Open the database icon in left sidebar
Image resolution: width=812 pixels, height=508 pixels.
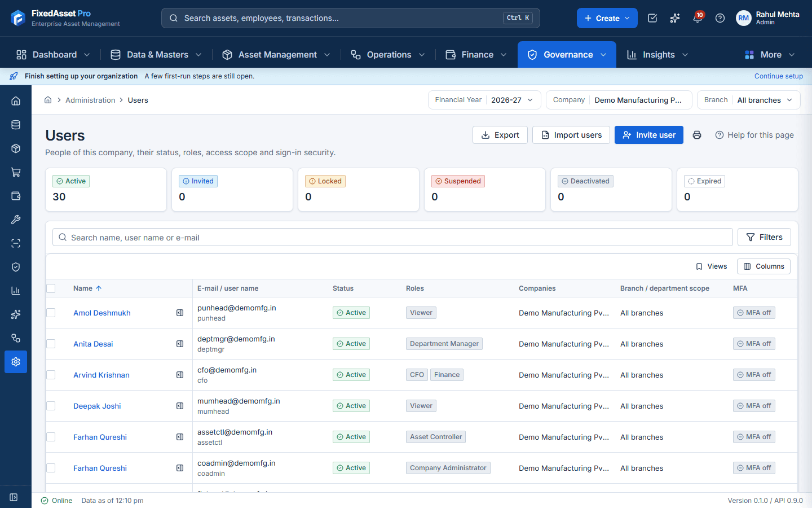pos(16,125)
